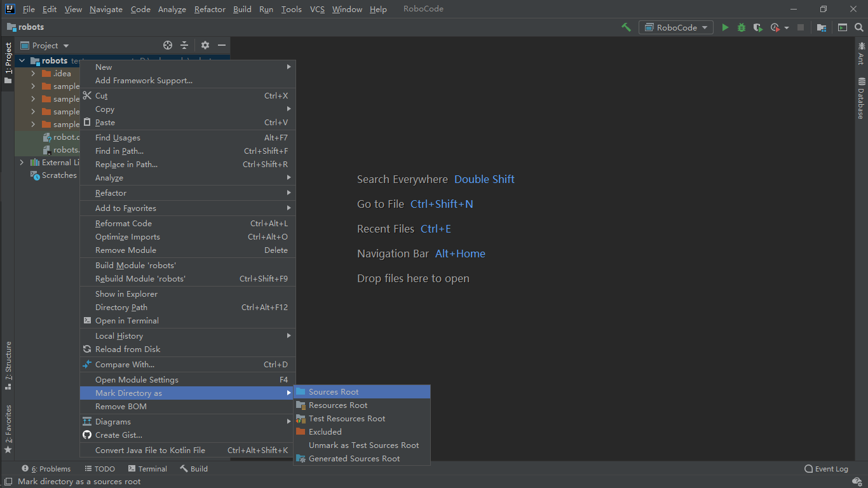Toggle the 1: Project side tab
The image size is (868, 488).
coord(8,64)
